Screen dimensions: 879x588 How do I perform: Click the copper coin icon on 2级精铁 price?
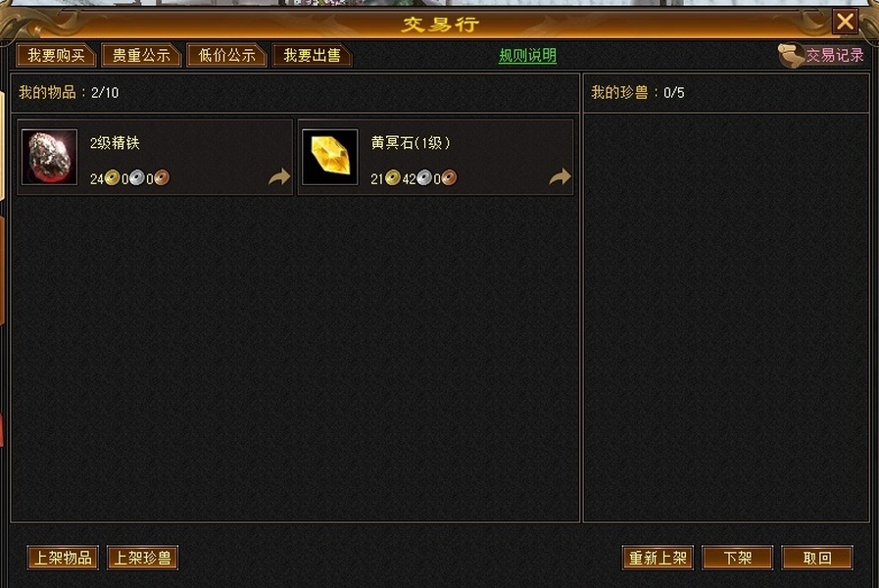click(162, 178)
